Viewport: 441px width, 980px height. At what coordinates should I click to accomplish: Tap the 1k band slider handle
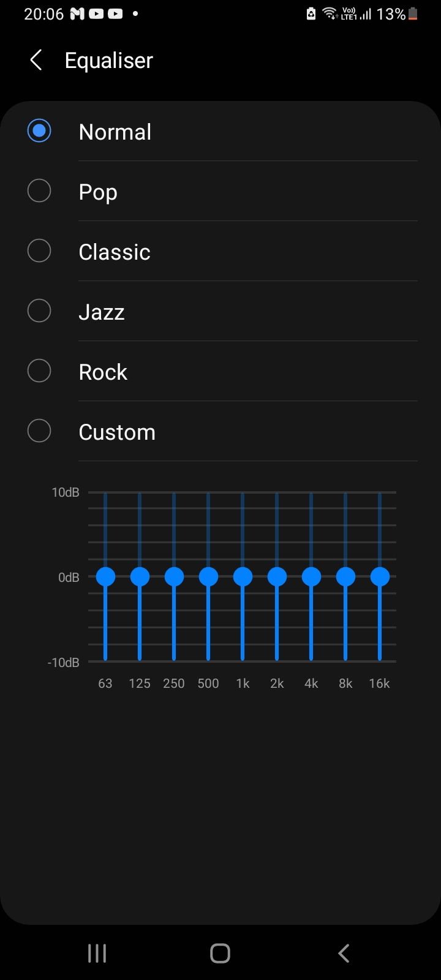pyautogui.click(x=243, y=576)
